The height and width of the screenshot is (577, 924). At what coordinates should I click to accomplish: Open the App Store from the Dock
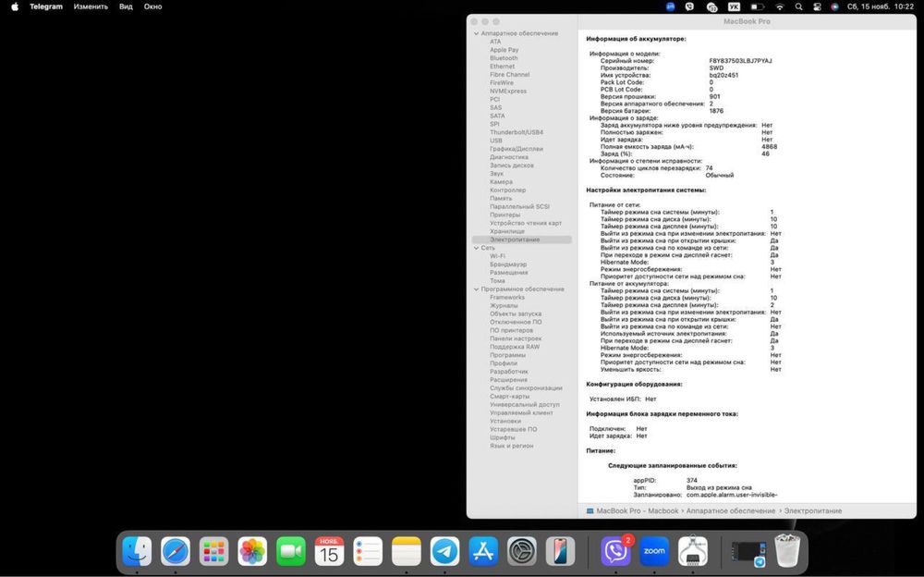pyautogui.click(x=483, y=552)
